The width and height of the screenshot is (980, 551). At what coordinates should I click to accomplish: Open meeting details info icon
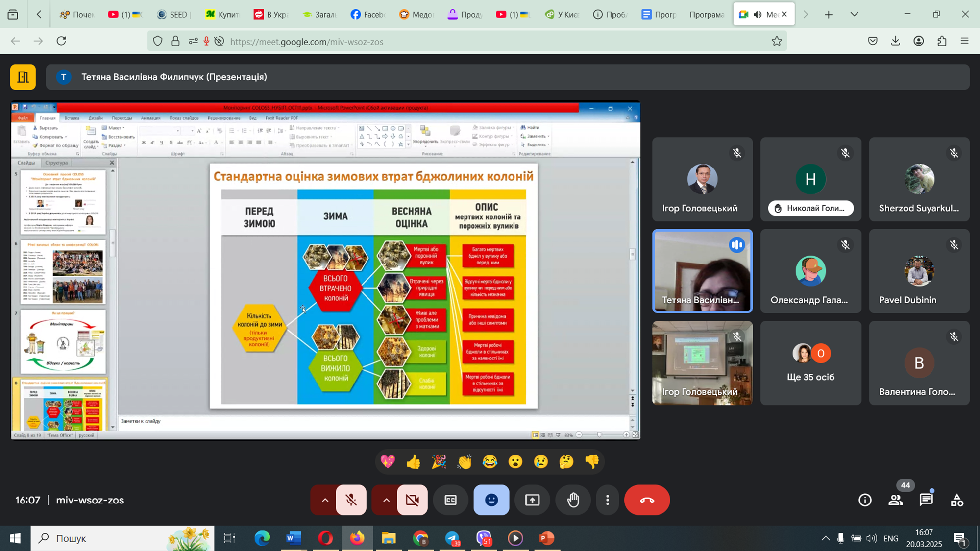coord(865,500)
